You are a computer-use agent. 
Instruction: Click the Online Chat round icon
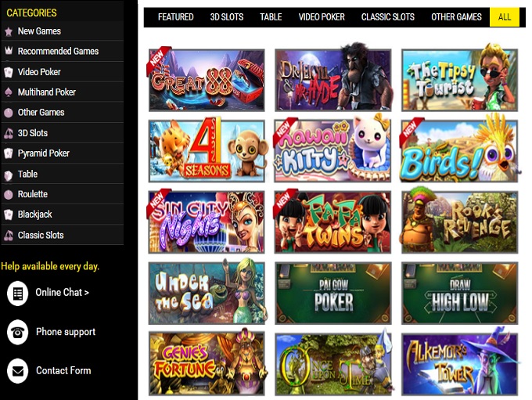click(18, 293)
